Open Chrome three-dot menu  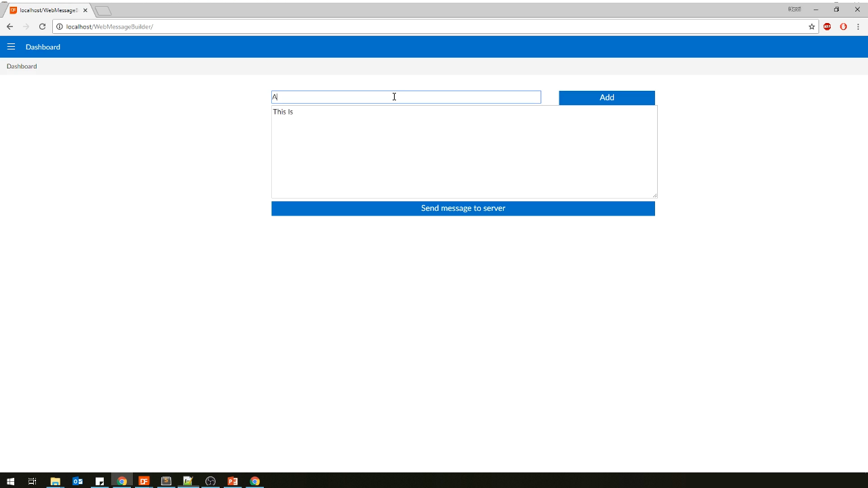[x=858, y=26]
